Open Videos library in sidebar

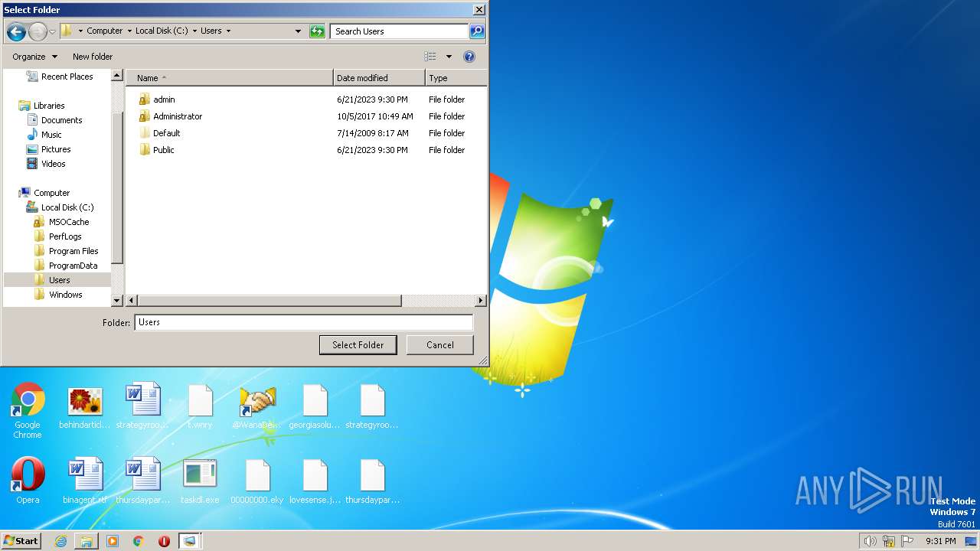click(x=47, y=164)
